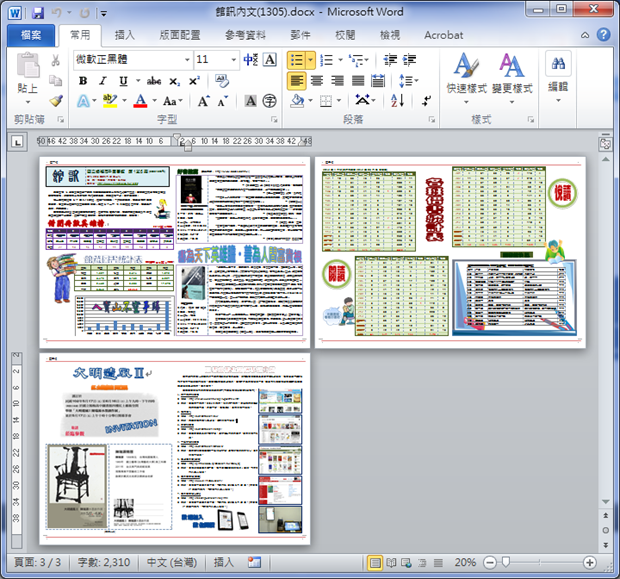Image resolution: width=620 pixels, height=579 pixels.
Task: Click language 中文 (台灣) in status bar
Action: pyautogui.click(x=172, y=562)
